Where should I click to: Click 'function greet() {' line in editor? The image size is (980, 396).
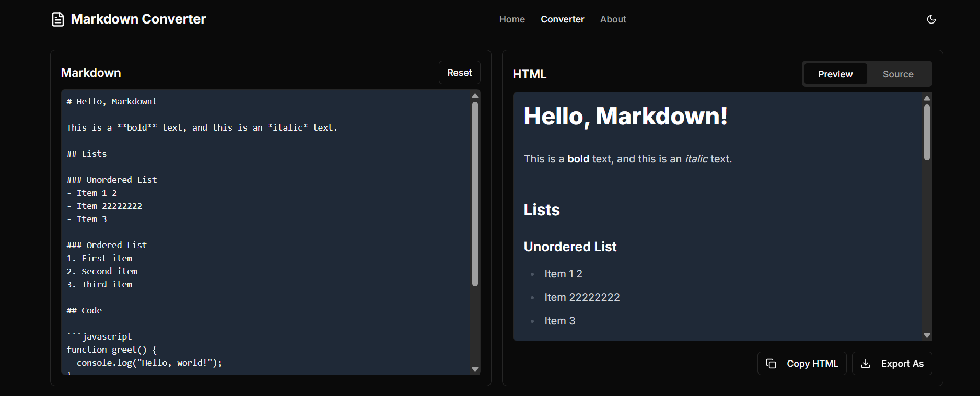pos(112,350)
